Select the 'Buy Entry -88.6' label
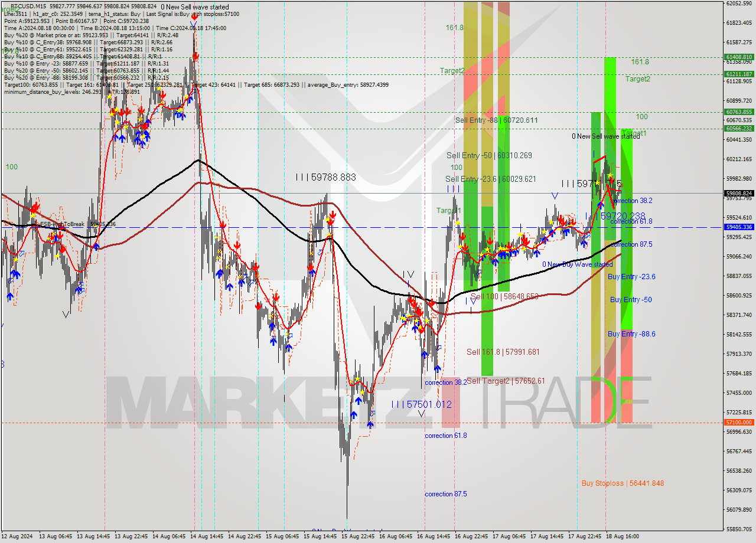 pos(631,333)
